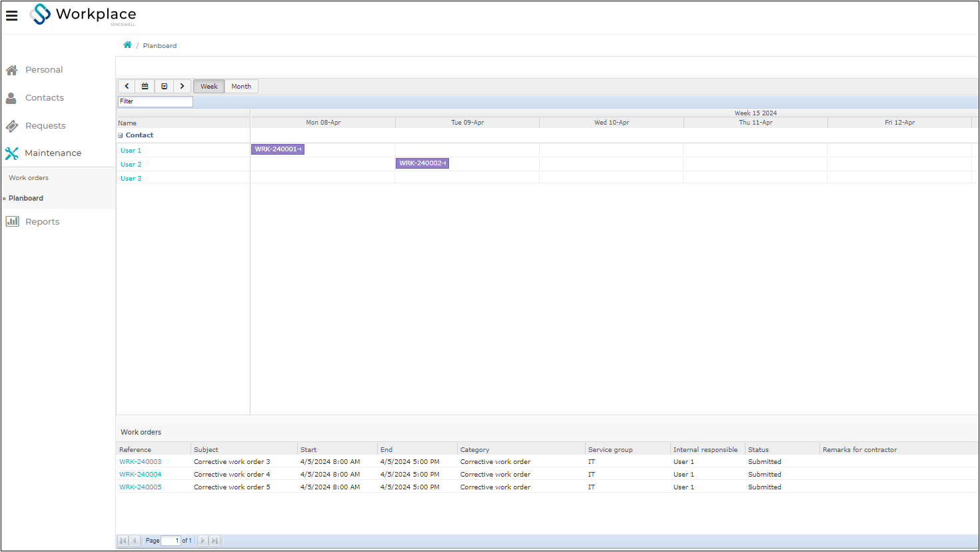Select the Planboard submenu item
The width and height of the screenshot is (980, 552).
click(x=26, y=198)
